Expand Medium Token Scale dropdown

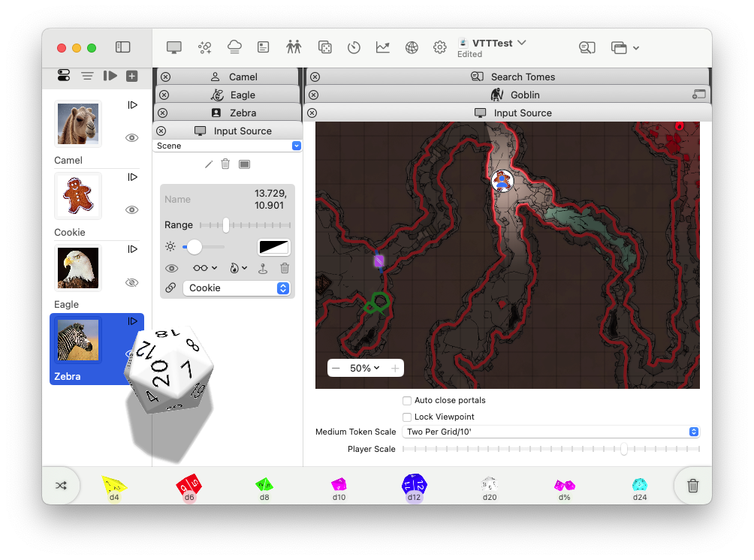coord(551,432)
